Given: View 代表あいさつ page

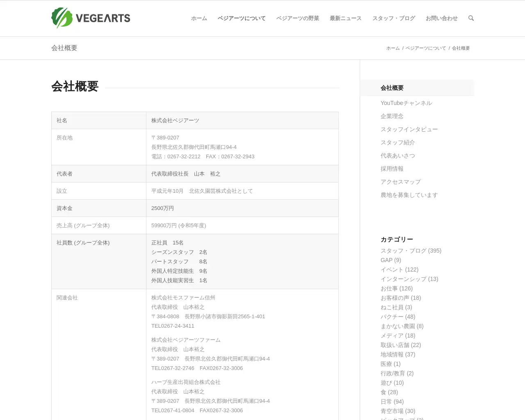Looking at the screenshot, I should pyautogui.click(x=397, y=156).
